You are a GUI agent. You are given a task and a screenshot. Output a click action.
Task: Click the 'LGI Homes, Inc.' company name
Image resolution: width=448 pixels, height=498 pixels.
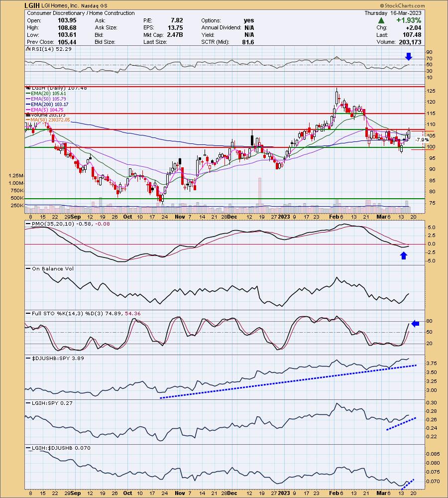click(x=60, y=5)
